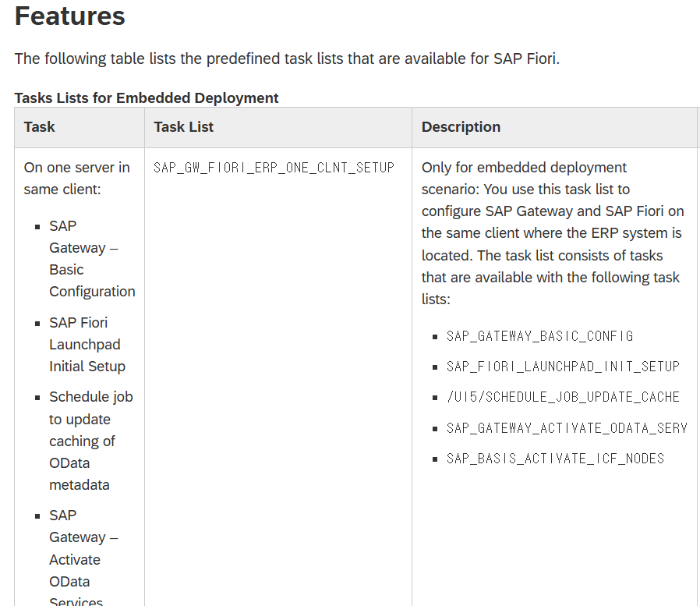
Task: Click the SAP_FIORI_LAUNCHPAD_INIT_SETUP code entry
Action: click(x=563, y=367)
